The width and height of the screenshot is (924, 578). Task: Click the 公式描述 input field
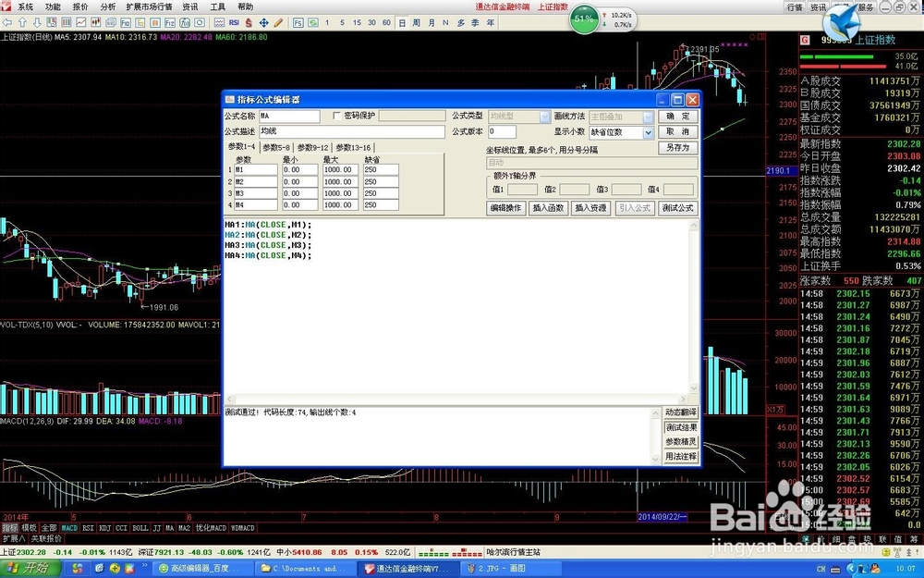tap(352, 131)
